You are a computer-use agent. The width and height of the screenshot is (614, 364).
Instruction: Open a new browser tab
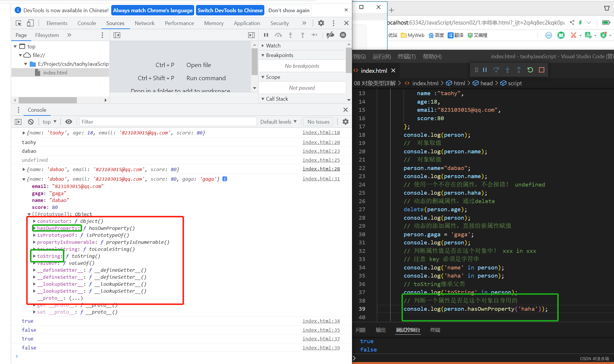point(392,10)
